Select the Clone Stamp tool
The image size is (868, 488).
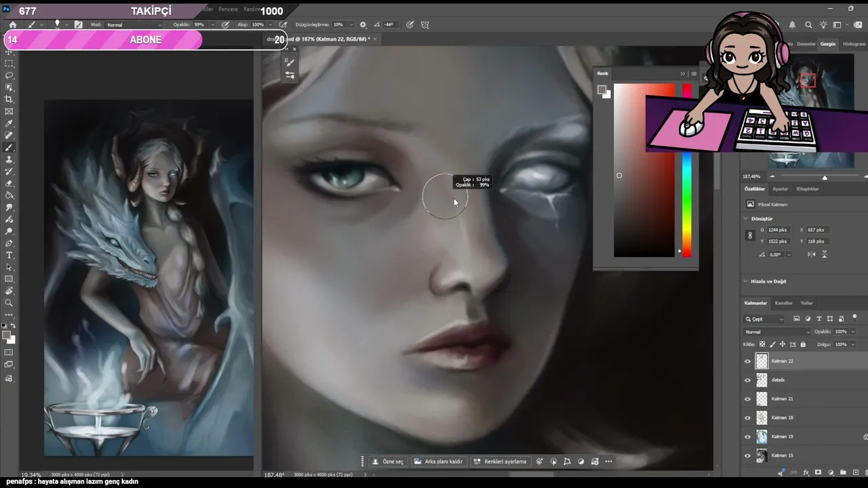(x=9, y=160)
